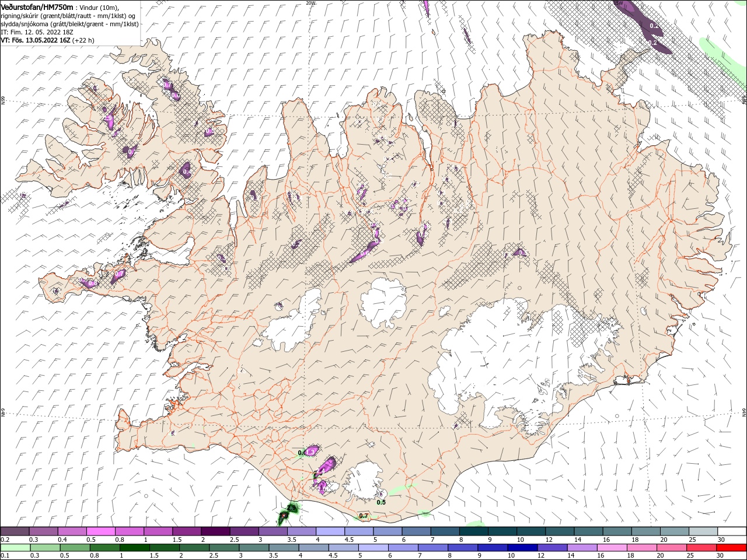
Task: Click the '(+22 h)' forecast offset text
Action: [83, 40]
